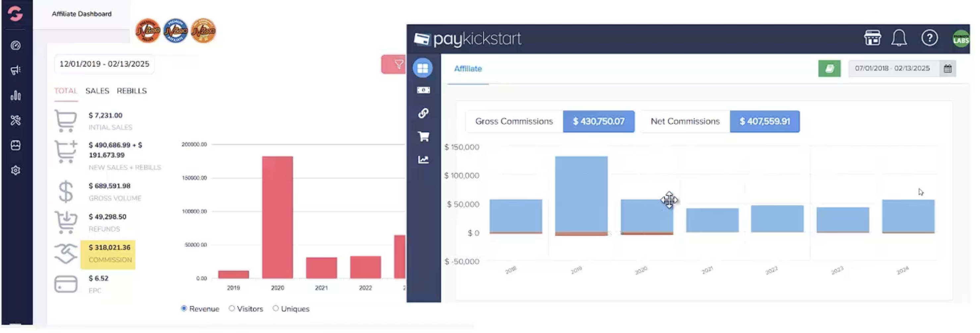Click the blue 2024 commissions bar in PayKickstart
The height and width of the screenshot is (333, 980).
908,216
